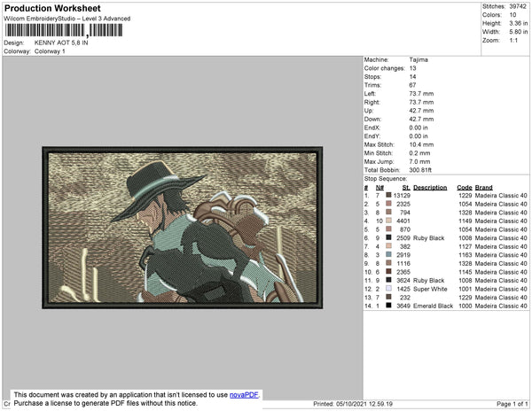Click stitch count '4401' in row 4
The height and width of the screenshot is (411, 532).
point(403,221)
